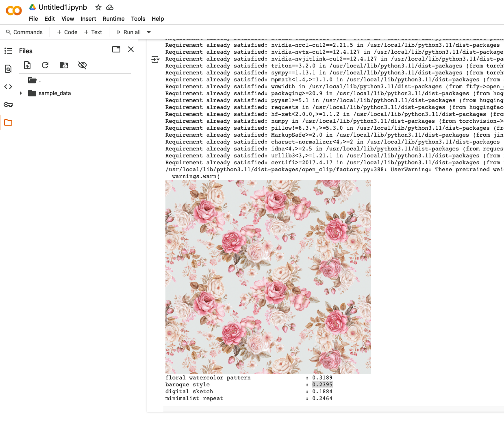Refresh the file browser

click(x=45, y=65)
